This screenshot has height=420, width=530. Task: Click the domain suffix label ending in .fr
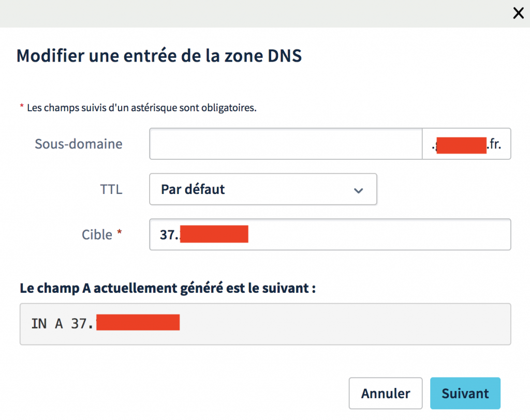[466, 144]
